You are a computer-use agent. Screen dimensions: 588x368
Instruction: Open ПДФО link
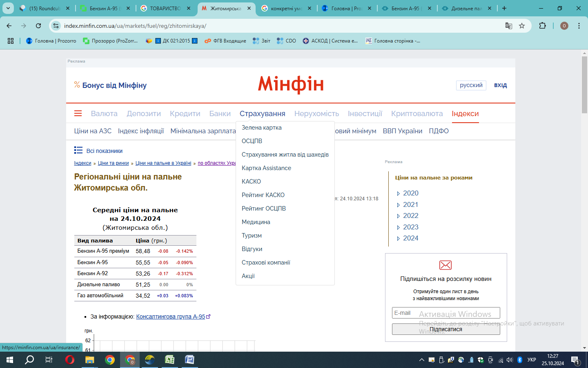439,131
